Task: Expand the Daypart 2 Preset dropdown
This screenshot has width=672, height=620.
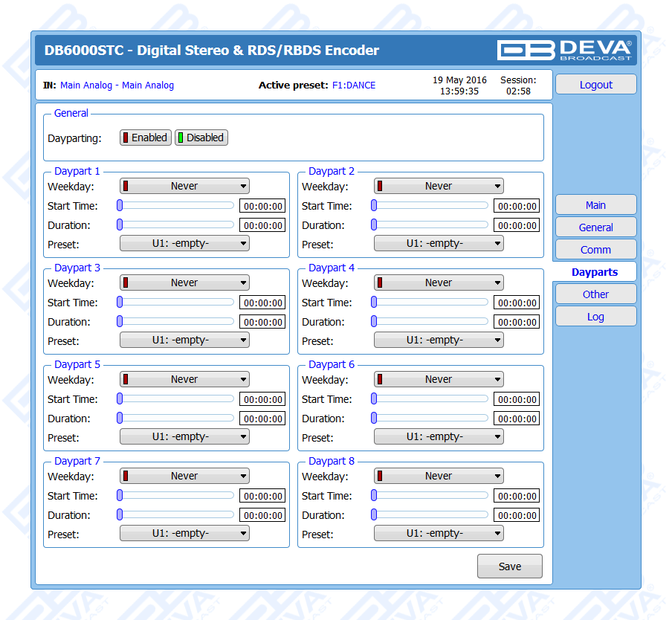Action: (439, 244)
